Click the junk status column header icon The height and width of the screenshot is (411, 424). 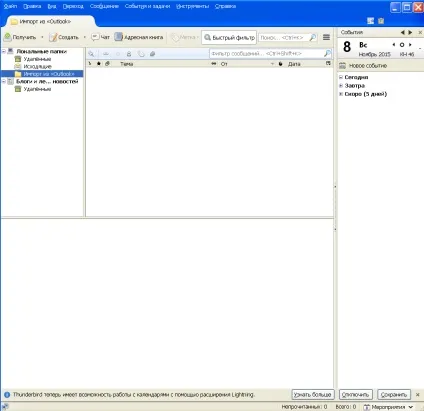point(281,64)
